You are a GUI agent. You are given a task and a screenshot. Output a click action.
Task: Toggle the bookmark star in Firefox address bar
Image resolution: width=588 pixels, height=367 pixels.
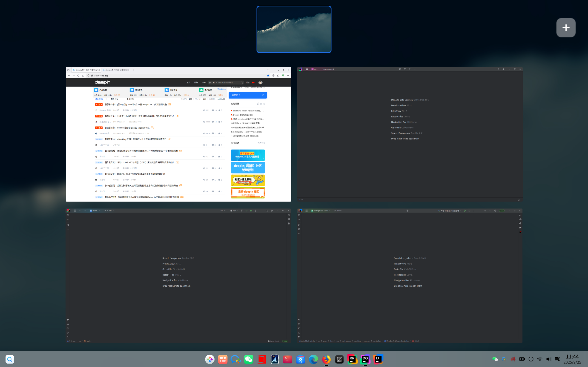(x=268, y=75)
